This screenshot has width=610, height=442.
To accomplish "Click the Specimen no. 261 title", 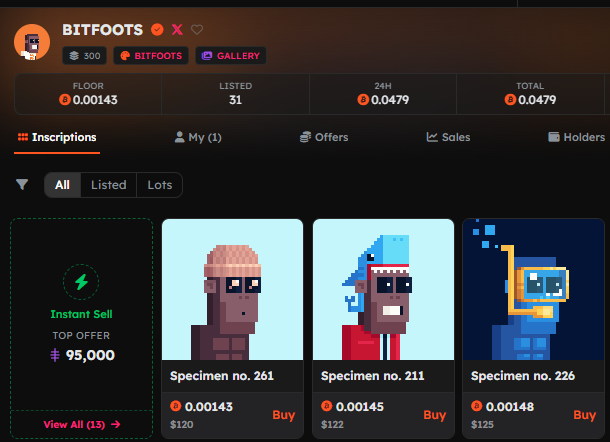I will (x=222, y=376).
